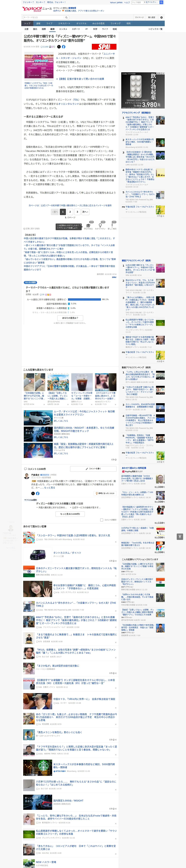Open the 速報 tab

pos(38,24)
